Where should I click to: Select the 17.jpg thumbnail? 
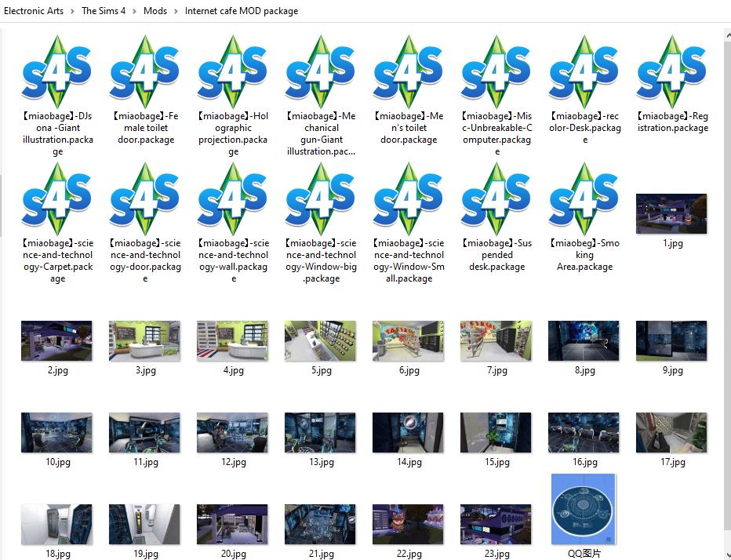pyautogui.click(x=671, y=433)
